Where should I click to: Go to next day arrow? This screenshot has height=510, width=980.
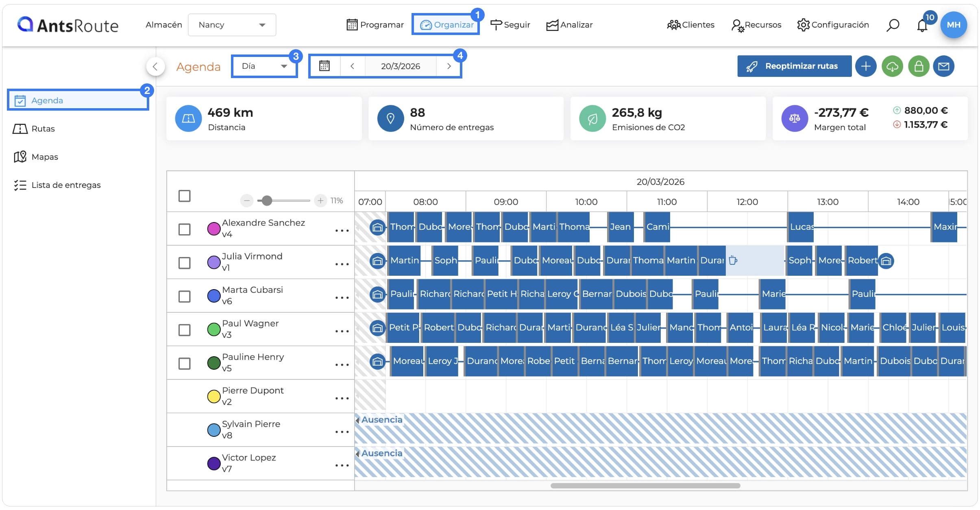(449, 66)
